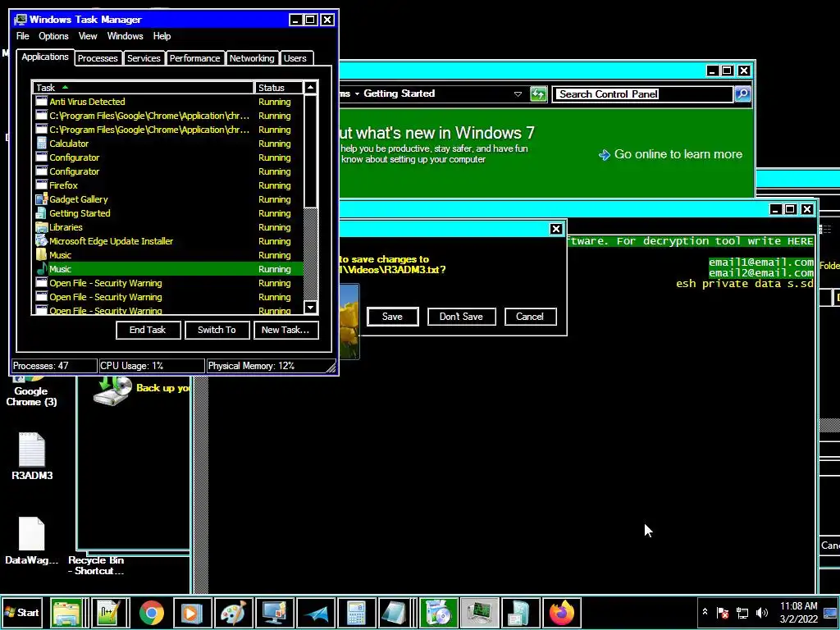This screenshot has width=840, height=630.
Task: Select the Calculator task row
Action: point(167,143)
